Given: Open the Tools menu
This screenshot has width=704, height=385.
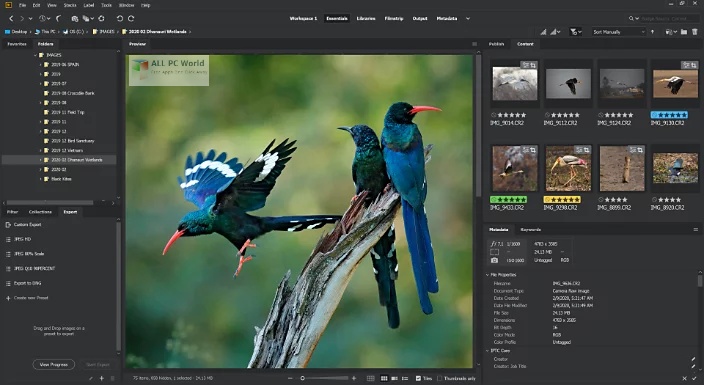Looking at the screenshot, I should (106, 5).
